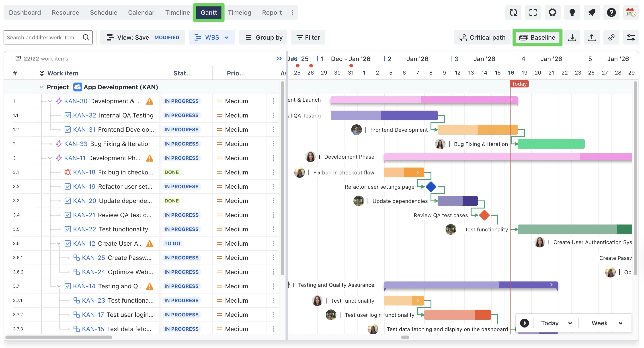Switch to the Timelog tab
644x348 pixels.
(x=239, y=12)
